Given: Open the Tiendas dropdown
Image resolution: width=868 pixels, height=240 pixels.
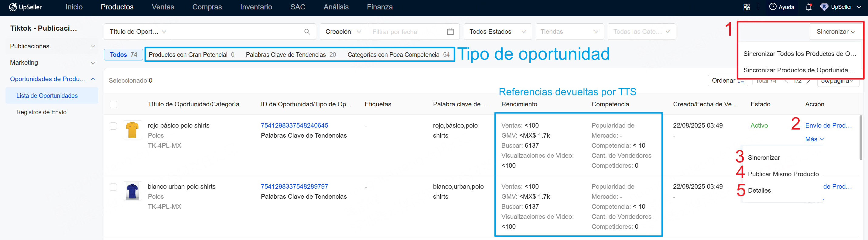Looking at the screenshot, I should point(569,32).
